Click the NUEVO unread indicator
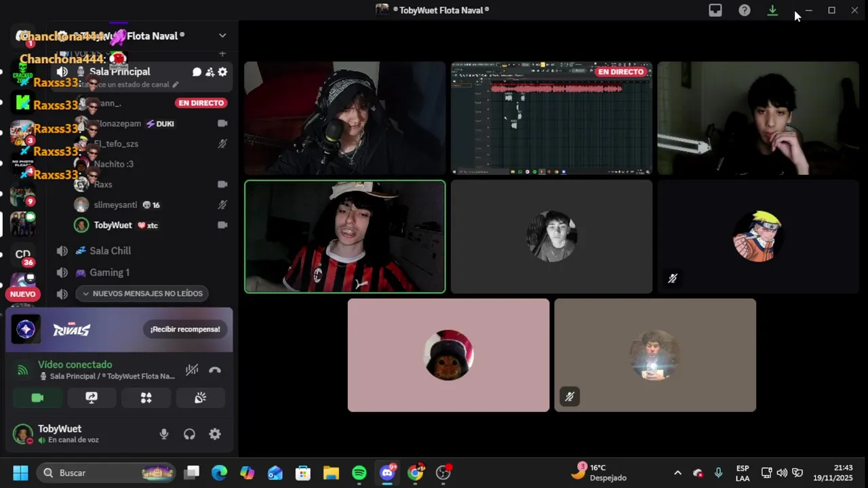This screenshot has height=488, width=868. coord(22,294)
